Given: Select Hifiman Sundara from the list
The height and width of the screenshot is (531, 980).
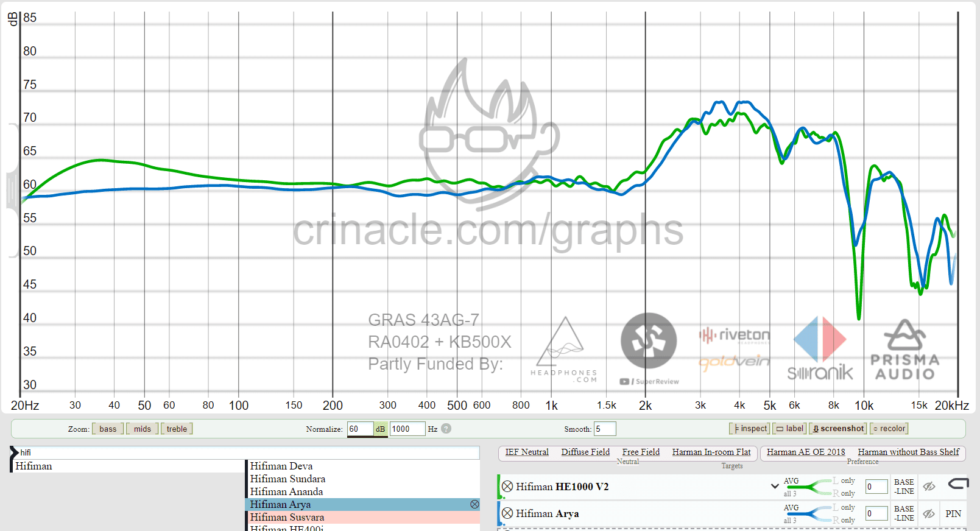Looking at the screenshot, I should [364, 479].
